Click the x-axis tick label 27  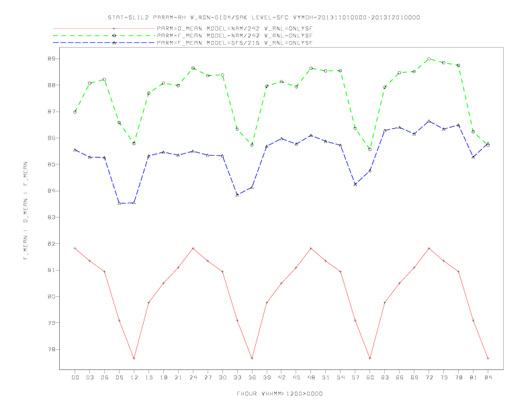(x=208, y=377)
